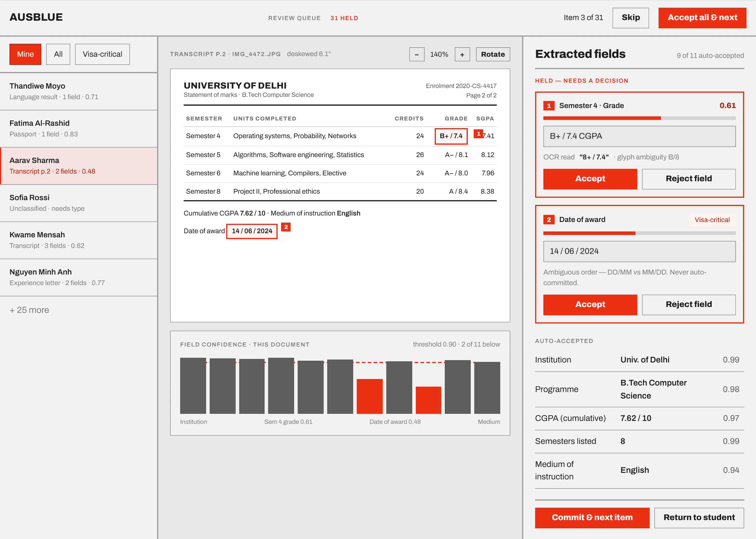Click Semester 8 grade A / 8.4

pyautogui.click(x=458, y=191)
